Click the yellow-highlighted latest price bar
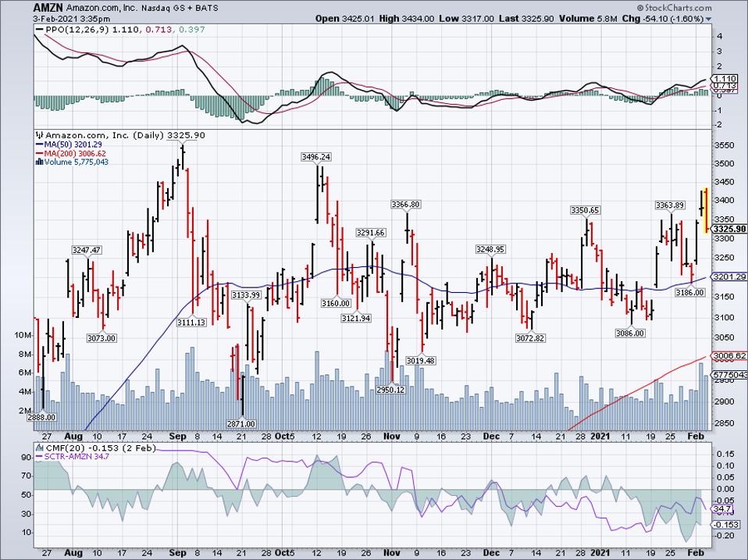 click(x=706, y=210)
